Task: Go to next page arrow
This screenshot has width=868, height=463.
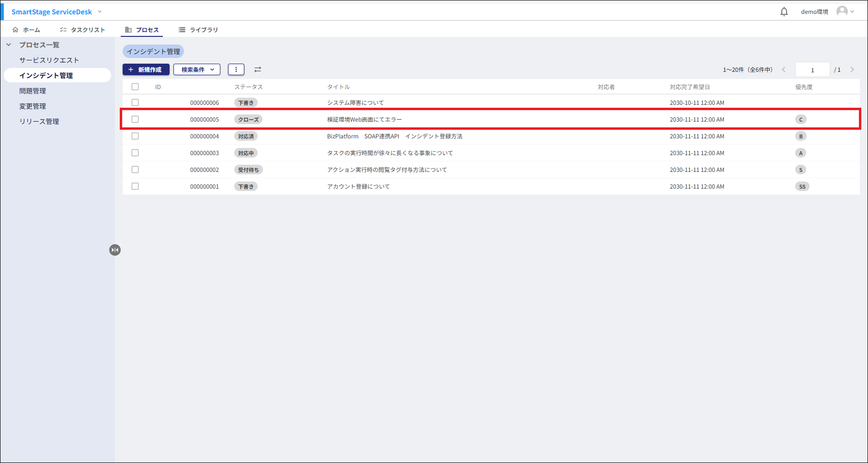Action: point(852,69)
